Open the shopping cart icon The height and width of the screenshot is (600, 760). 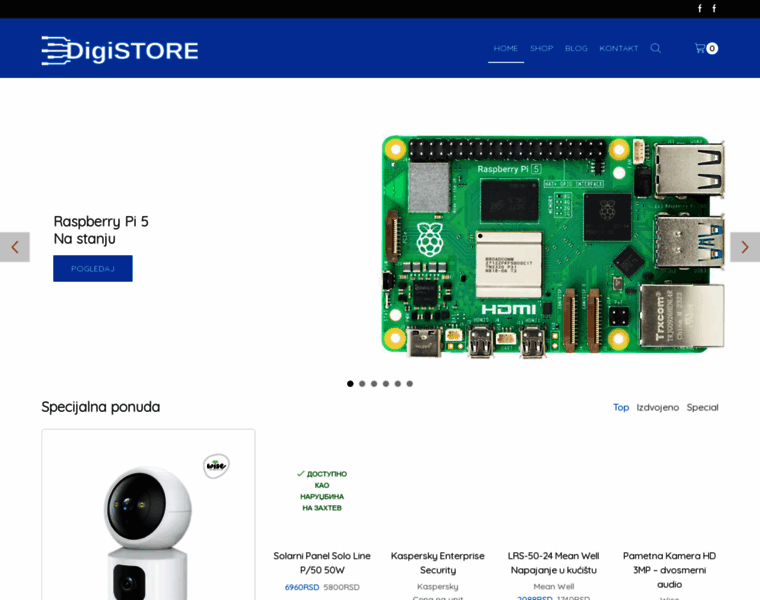tap(699, 48)
